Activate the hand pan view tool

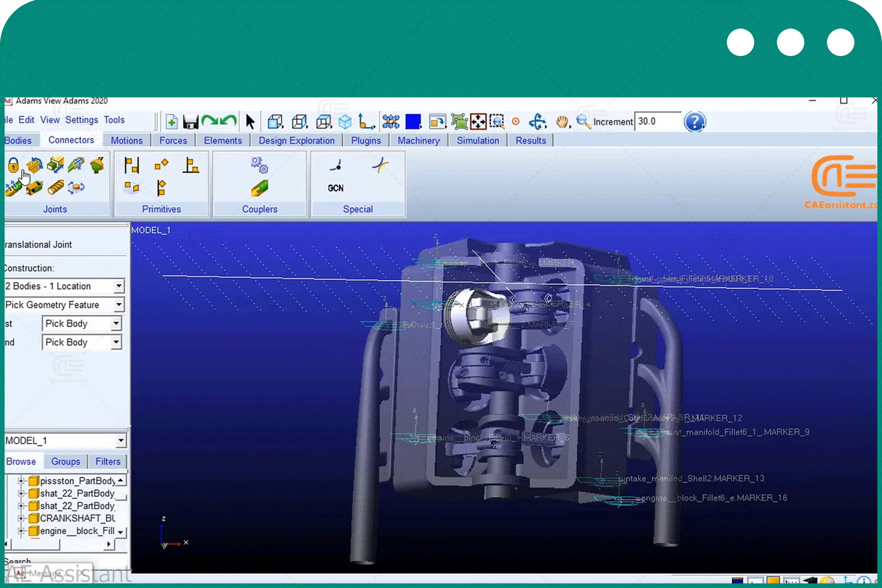tap(562, 122)
